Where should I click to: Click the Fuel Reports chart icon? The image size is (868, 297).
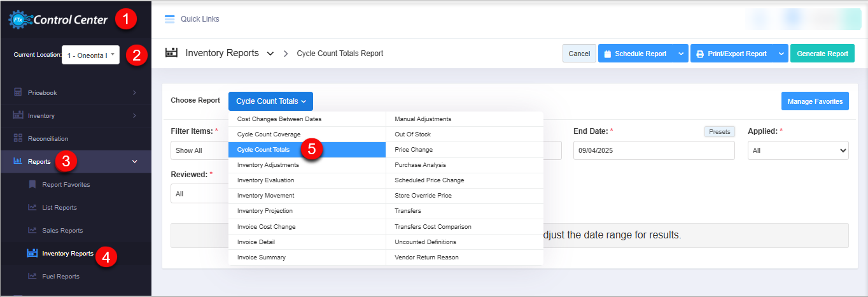32,276
